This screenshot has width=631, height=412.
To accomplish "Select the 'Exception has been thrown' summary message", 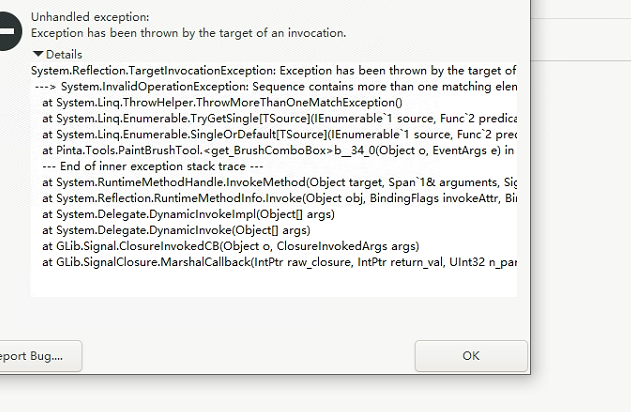I will 188,33.
